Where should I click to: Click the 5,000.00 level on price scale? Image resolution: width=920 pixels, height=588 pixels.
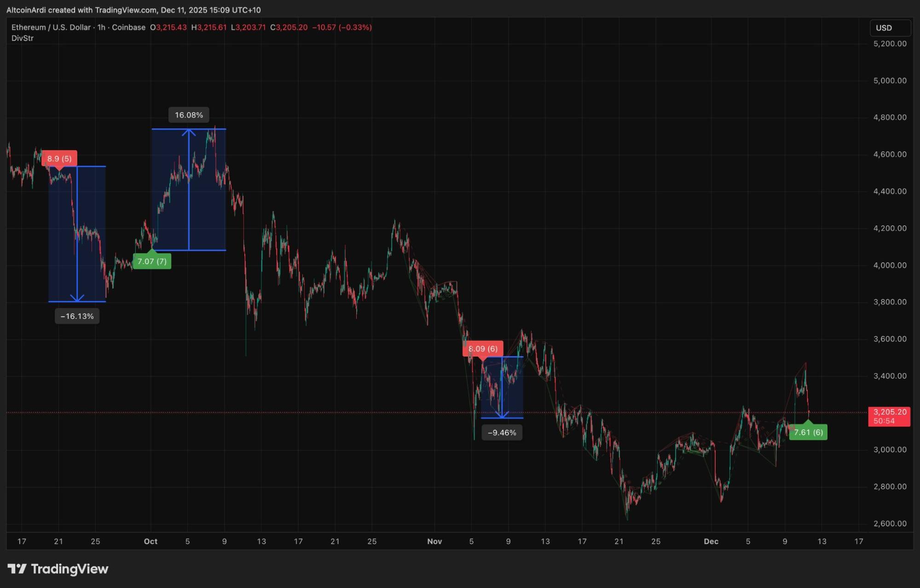click(x=890, y=81)
